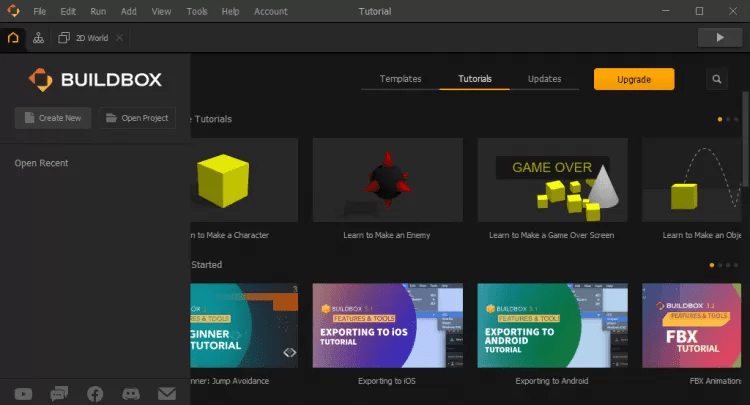750x405 pixels.
Task: Open the mind map hierarchy icon
Action: (38, 38)
